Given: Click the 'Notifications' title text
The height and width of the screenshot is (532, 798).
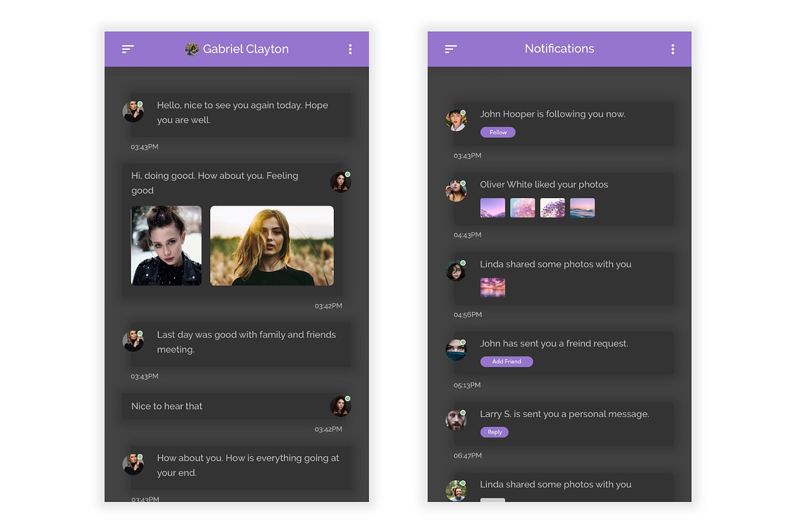Looking at the screenshot, I should (x=559, y=49).
